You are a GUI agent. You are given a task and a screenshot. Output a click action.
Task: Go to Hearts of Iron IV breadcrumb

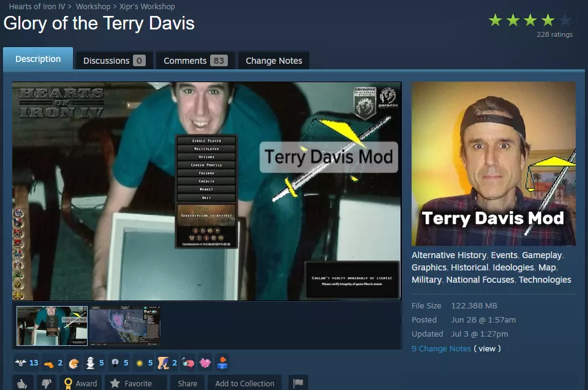[37, 6]
